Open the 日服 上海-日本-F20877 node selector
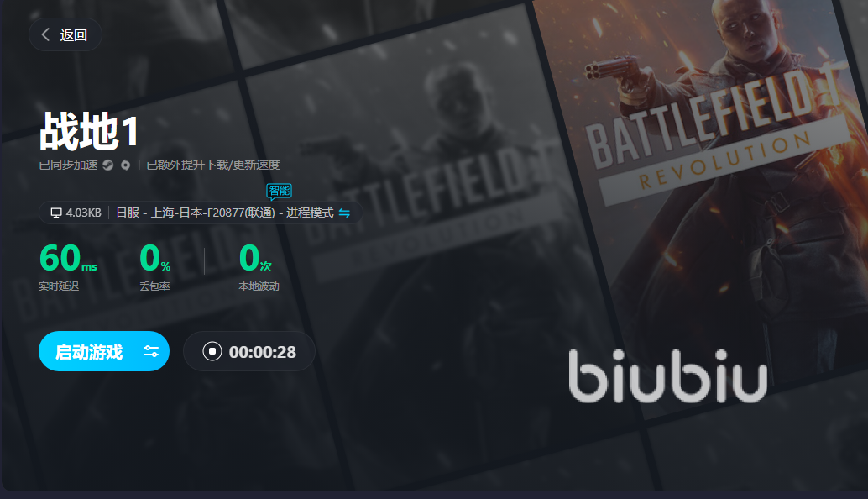The height and width of the screenshot is (499, 868). pos(225,213)
